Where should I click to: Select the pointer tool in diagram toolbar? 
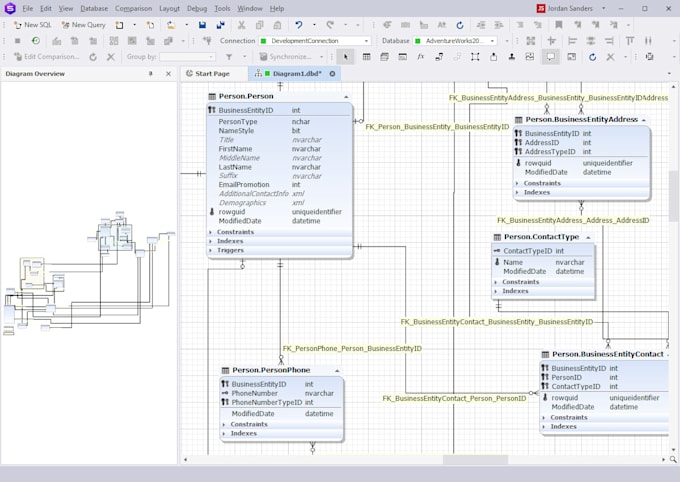click(x=346, y=57)
